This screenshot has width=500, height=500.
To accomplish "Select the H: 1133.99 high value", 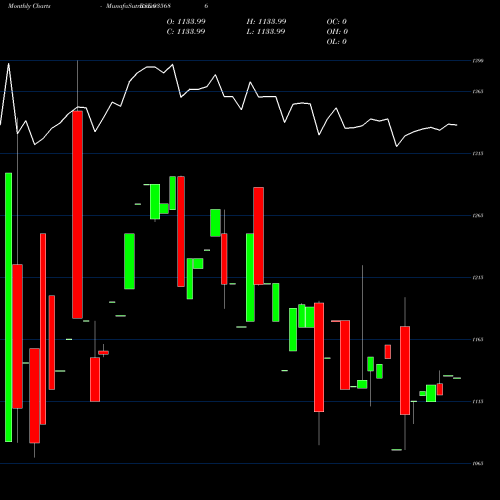I will [x=266, y=22].
